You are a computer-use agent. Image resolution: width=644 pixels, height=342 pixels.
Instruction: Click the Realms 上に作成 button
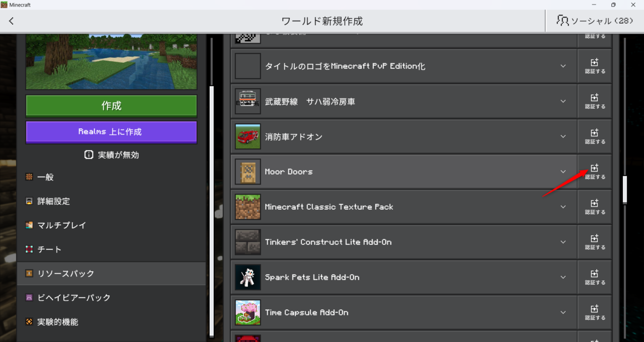pyautogui.click(x=111, y=132)
